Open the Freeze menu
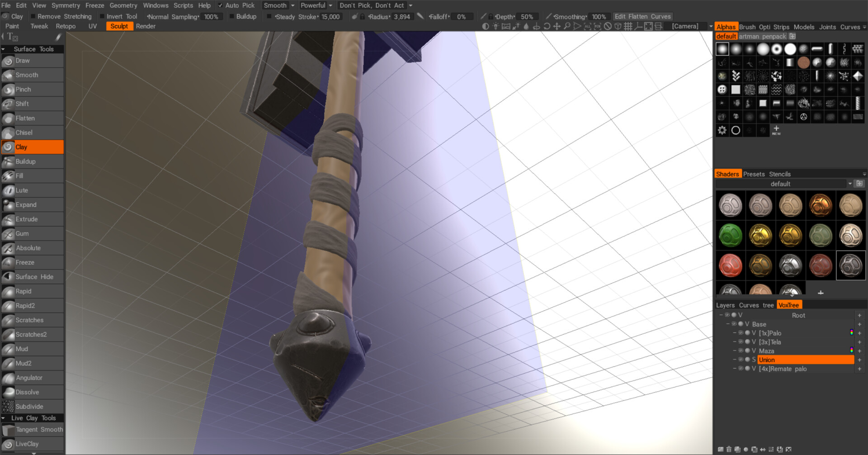 [95, 5]
